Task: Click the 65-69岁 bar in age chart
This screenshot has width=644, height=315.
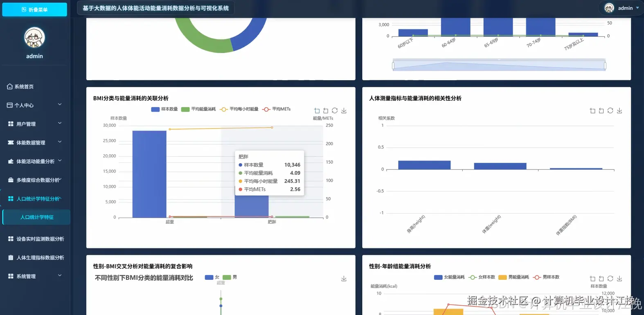Action: click(498, 27)
